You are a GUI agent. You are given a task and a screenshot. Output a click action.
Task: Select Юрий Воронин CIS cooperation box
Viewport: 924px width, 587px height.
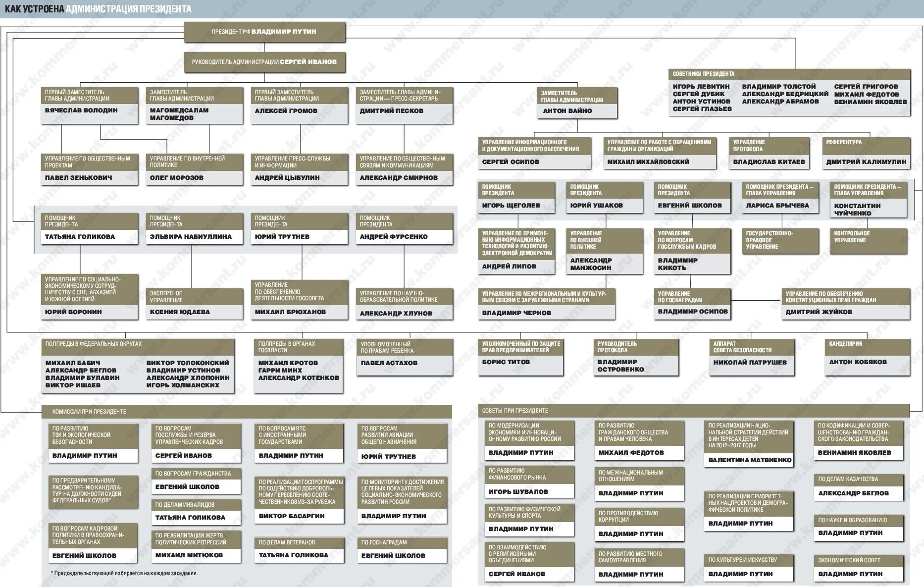90,297
